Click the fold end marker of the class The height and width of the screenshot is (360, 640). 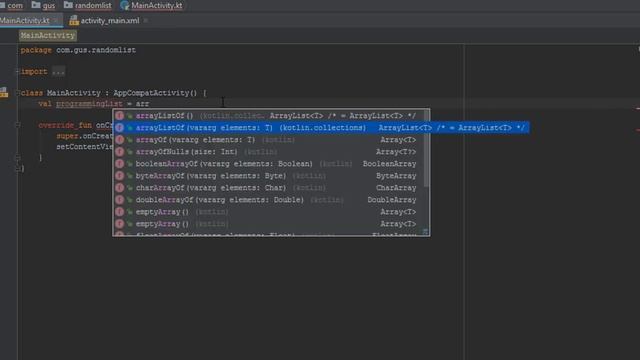pos(18,168)
